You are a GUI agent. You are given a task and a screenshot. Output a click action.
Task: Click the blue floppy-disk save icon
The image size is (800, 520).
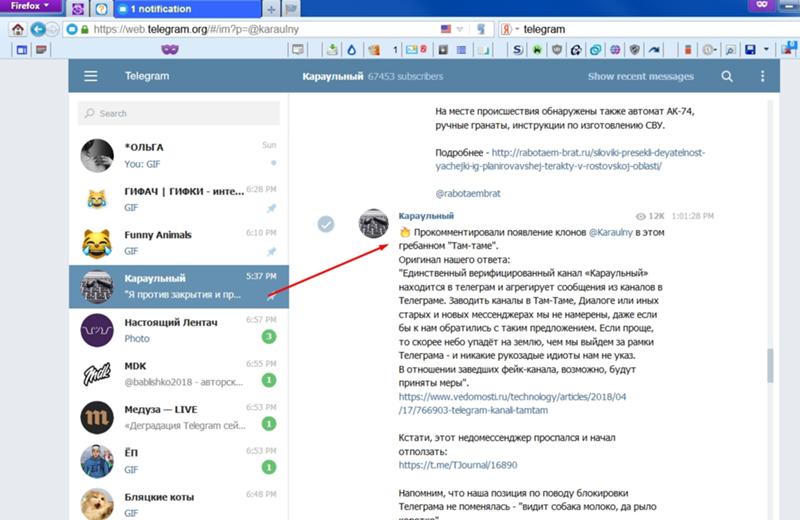pos(750,49)
